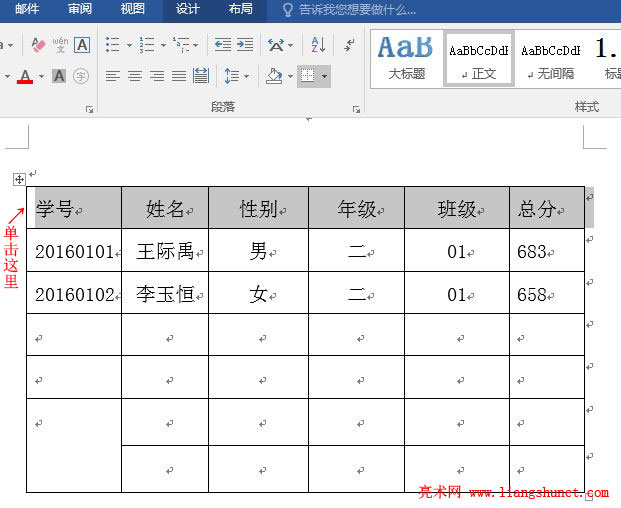Viewport: 621px width, 508px height.
Task: Click the cell 女
Action: (x=259, y=293)
